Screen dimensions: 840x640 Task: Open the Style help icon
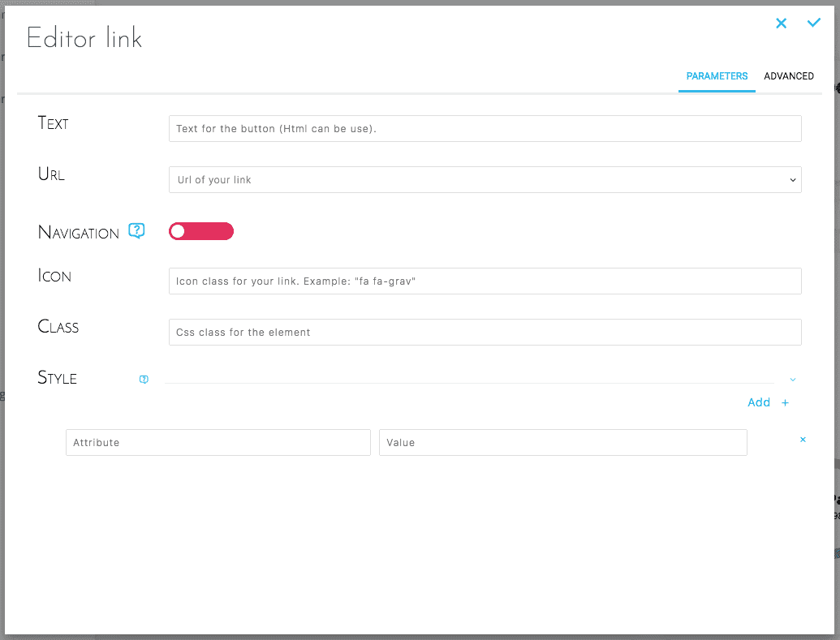(x=144, y=379)
